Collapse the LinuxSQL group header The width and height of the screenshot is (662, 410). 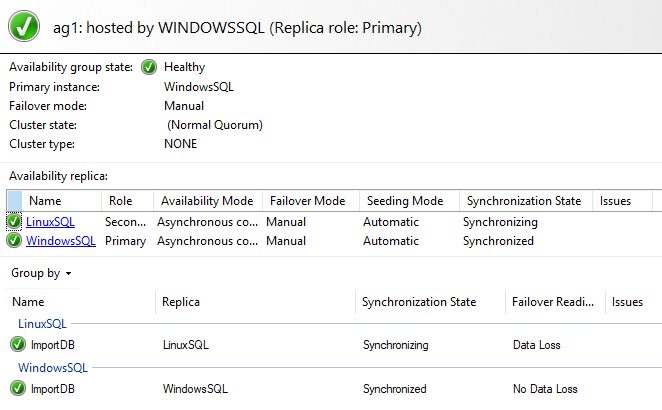[x=42, y=324]
